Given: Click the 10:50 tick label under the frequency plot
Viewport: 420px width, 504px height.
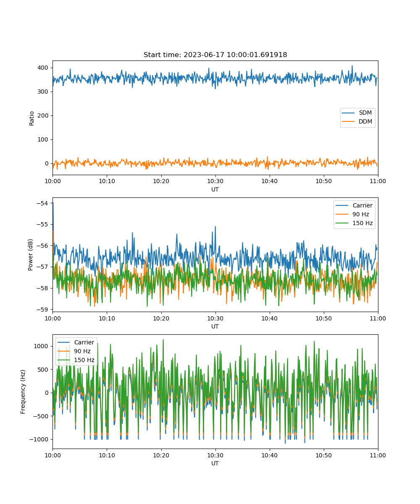Looking at the screenshot, I should coord(324,455).
